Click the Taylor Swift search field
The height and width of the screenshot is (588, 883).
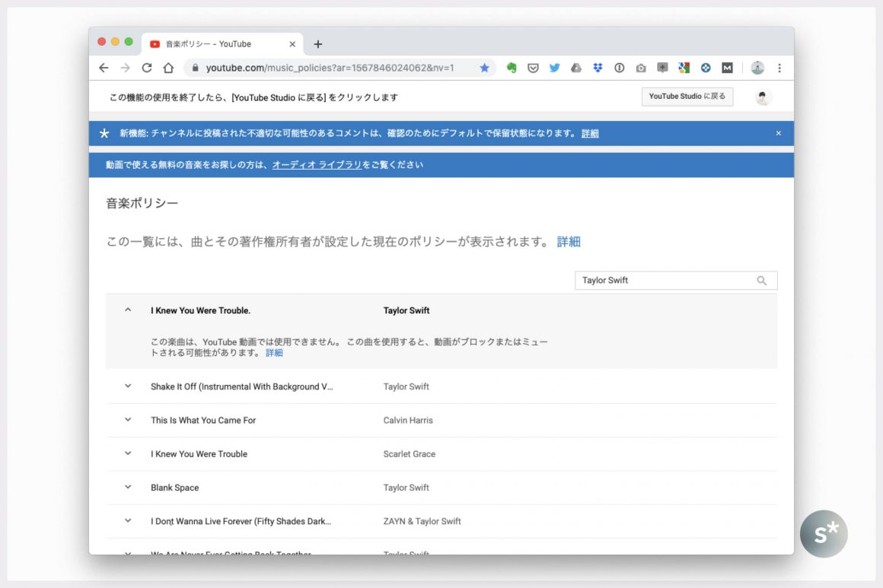[x=662, y=281]
